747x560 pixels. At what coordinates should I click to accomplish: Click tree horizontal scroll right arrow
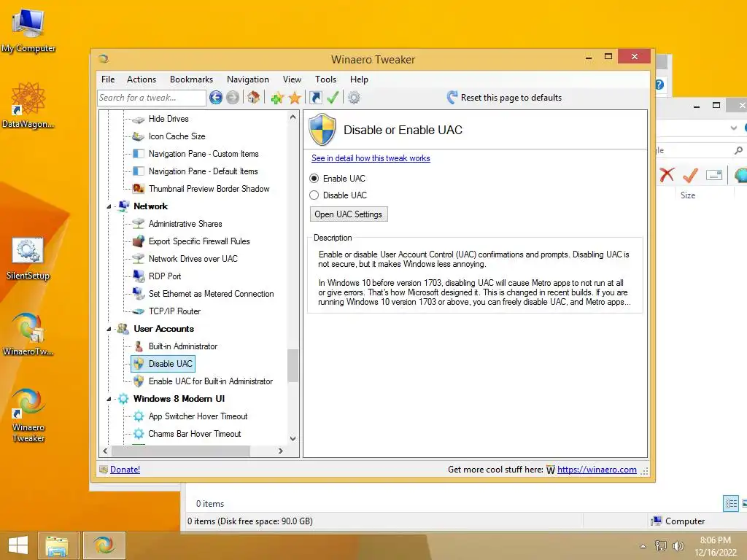(281, 451)
